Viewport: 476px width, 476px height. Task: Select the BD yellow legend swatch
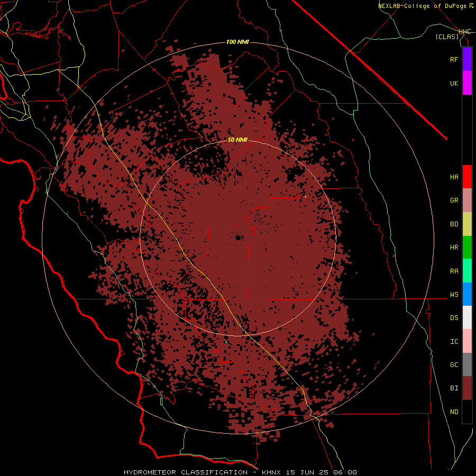pos(467,224)
